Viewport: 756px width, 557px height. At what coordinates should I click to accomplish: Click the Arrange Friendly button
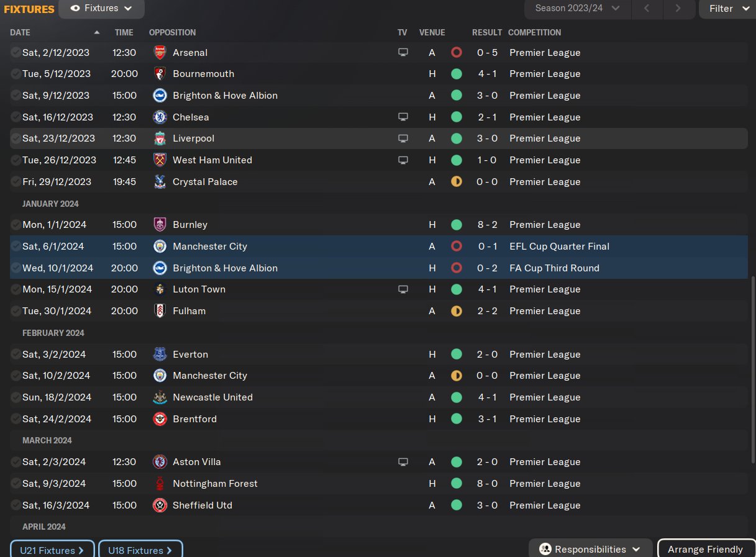pyautogui.click(x=704, y=549)
